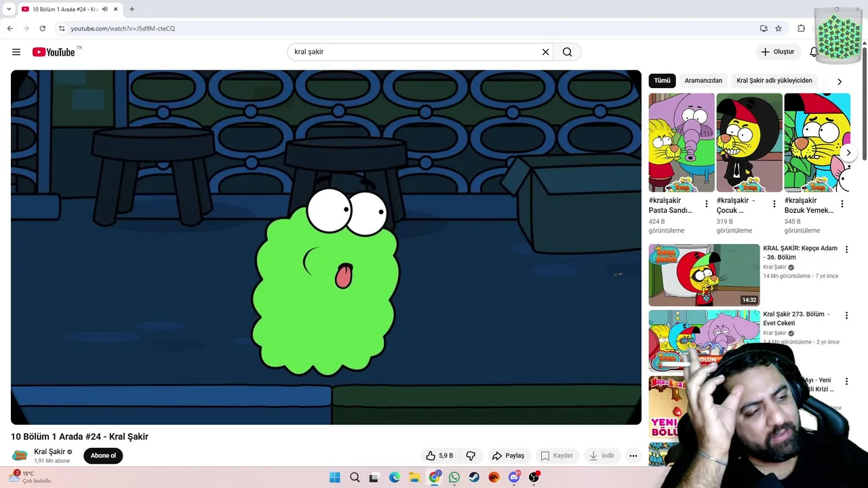Install app icon in address bar

tap(764, 28)
